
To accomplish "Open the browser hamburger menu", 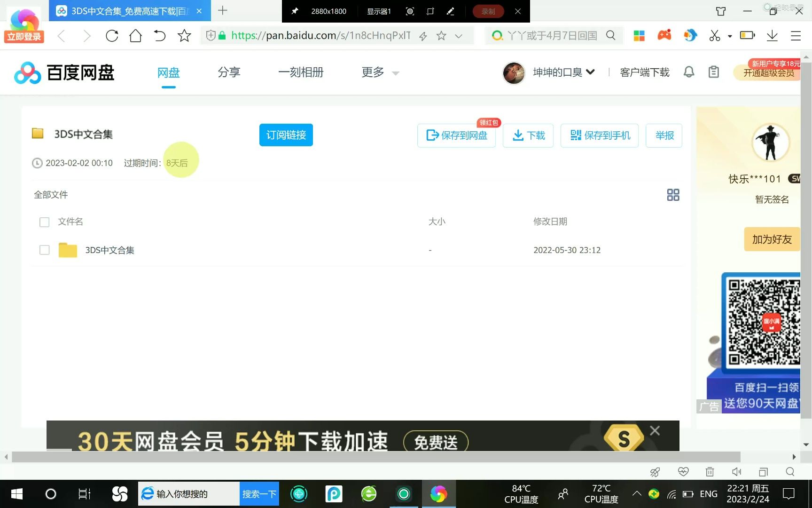I will (796, 36).
